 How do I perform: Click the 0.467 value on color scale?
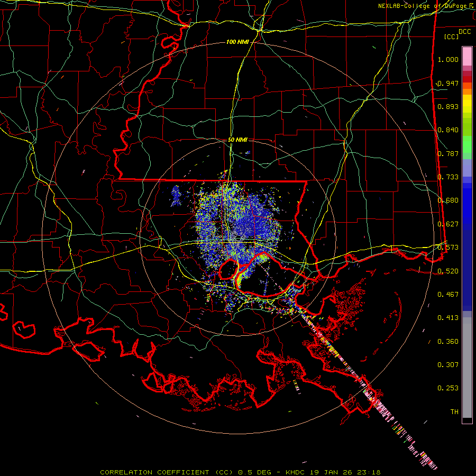point(448,295)
